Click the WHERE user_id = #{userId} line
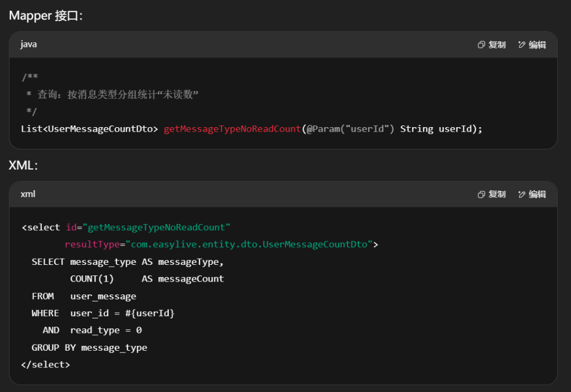This screenshot has height=392, width=571. pos(103,313)
